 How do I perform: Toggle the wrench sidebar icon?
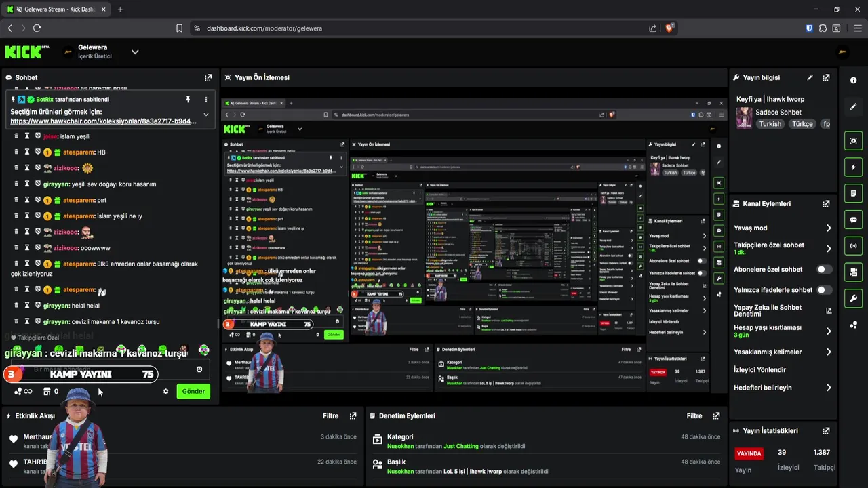point(853,298)
